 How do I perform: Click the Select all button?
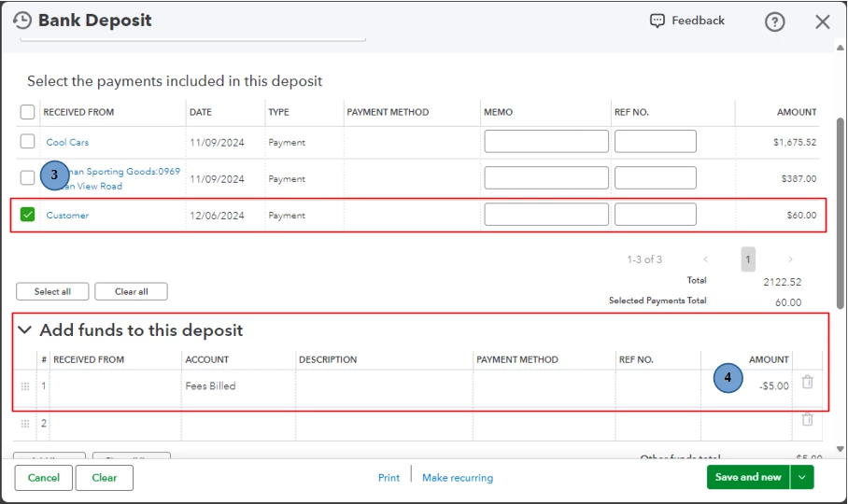pyautogui.click(x=52, y=292)
